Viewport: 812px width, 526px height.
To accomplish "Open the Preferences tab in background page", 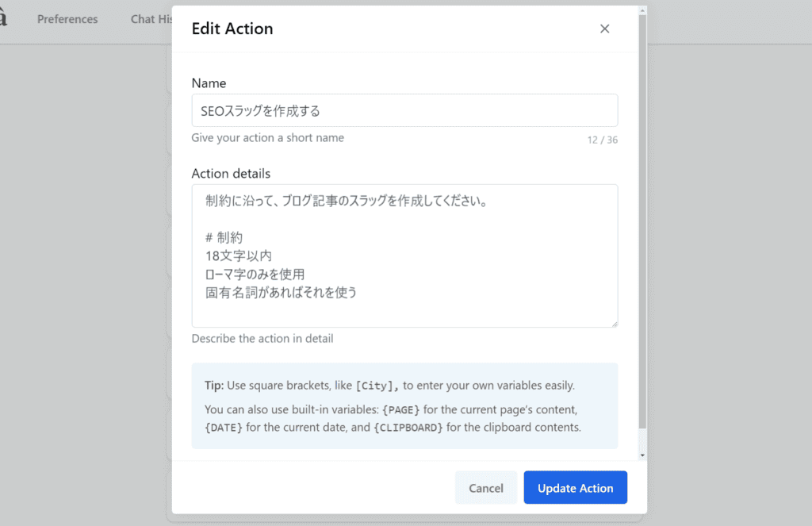I will coord(67,19).
